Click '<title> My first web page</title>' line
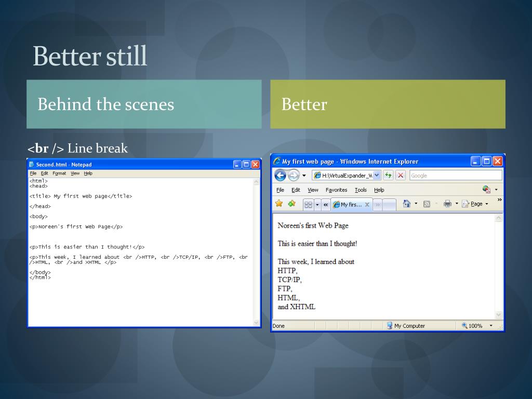The width and height of the screenshot is (532, 399). 81,196
